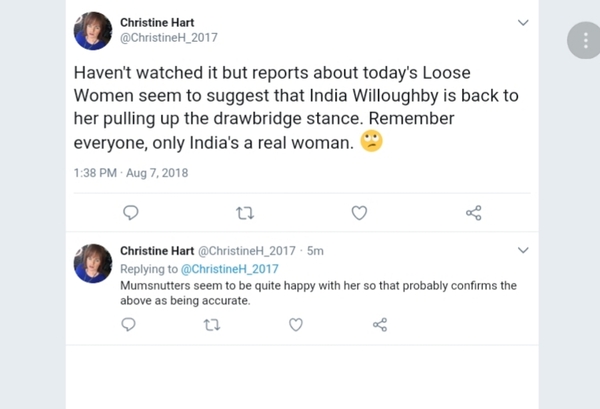Retweet the Mumsnutters reply tweet
Viewport: 600px width, 409px height.
[212, 324]
